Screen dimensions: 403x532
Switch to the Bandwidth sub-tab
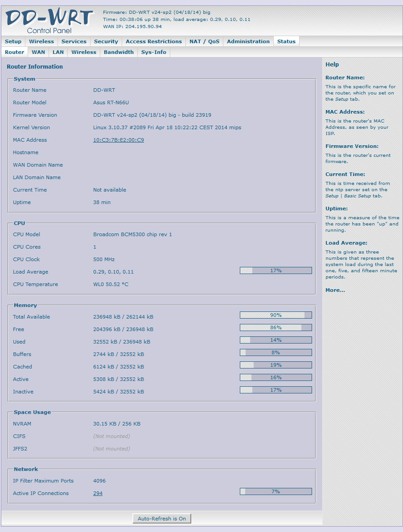[x=119, y=52]
